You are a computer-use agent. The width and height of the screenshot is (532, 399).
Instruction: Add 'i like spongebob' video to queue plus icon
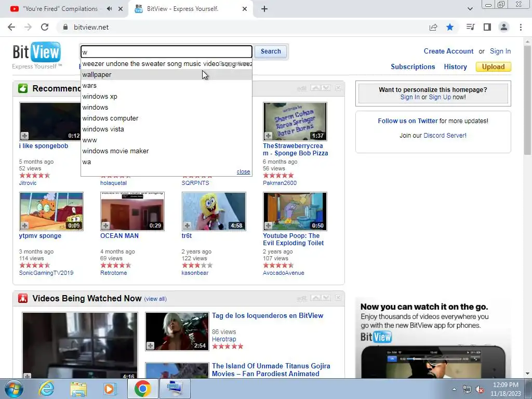point(24,136)
